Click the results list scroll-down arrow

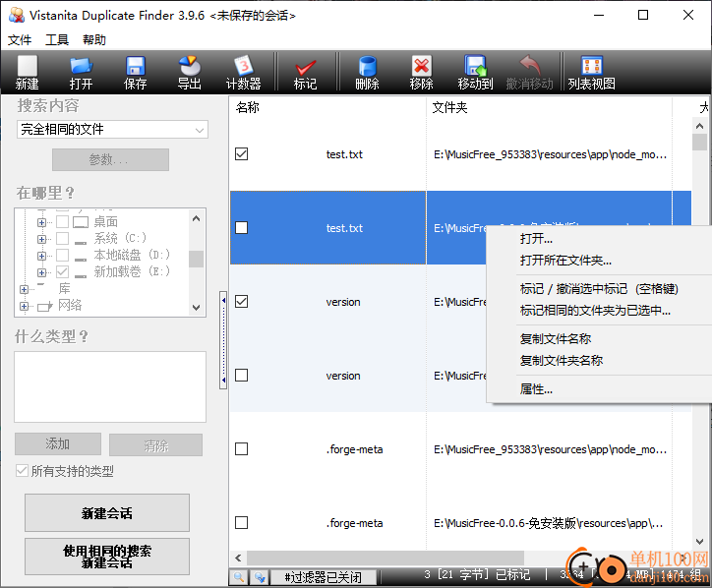coord(700,542)
